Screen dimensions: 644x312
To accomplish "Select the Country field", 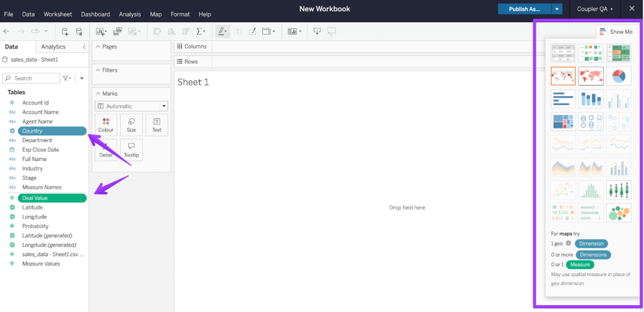I will pyautogui.click(x=52, y=131).
